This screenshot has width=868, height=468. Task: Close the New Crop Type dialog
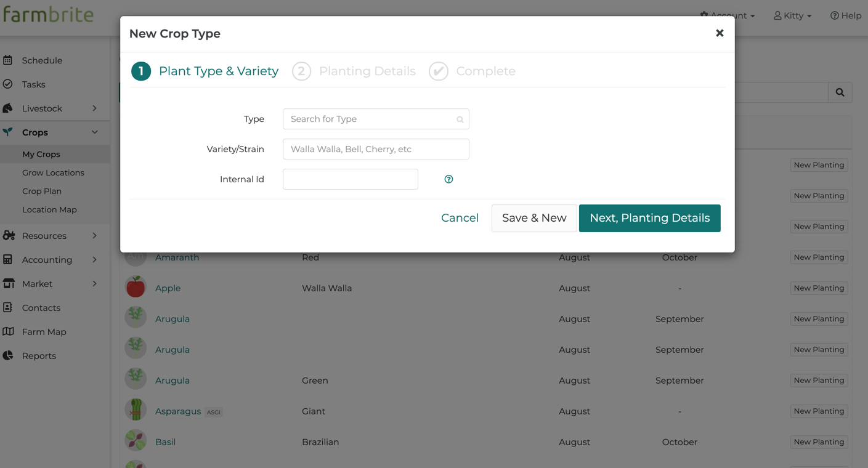click(720, 33)
